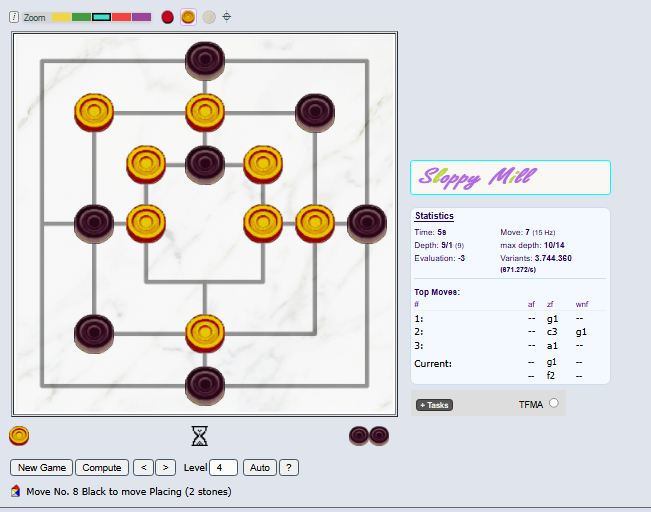Image resolution: width=651 pixels, height=512 pixels.
Task: Place a stone on empty bottom-right outer corner g1
Action: point(367,386)
